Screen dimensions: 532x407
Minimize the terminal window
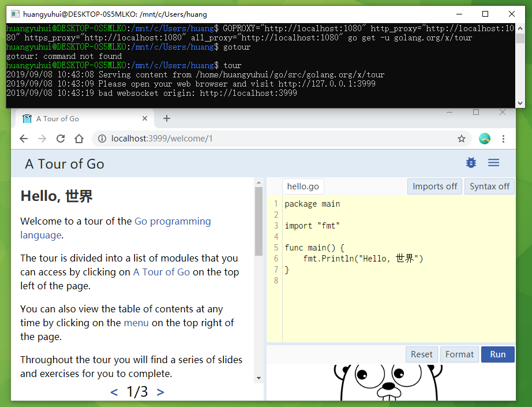click(x=459, y=14)
